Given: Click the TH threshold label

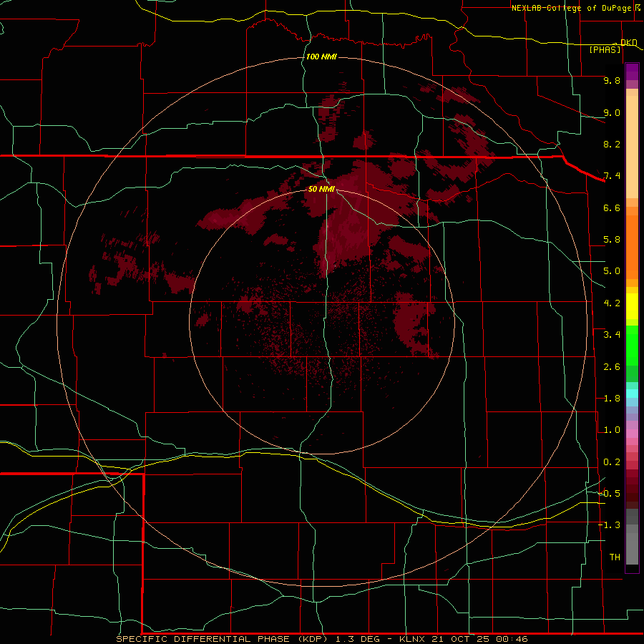Looking at the screenshot, I should 615,557.
